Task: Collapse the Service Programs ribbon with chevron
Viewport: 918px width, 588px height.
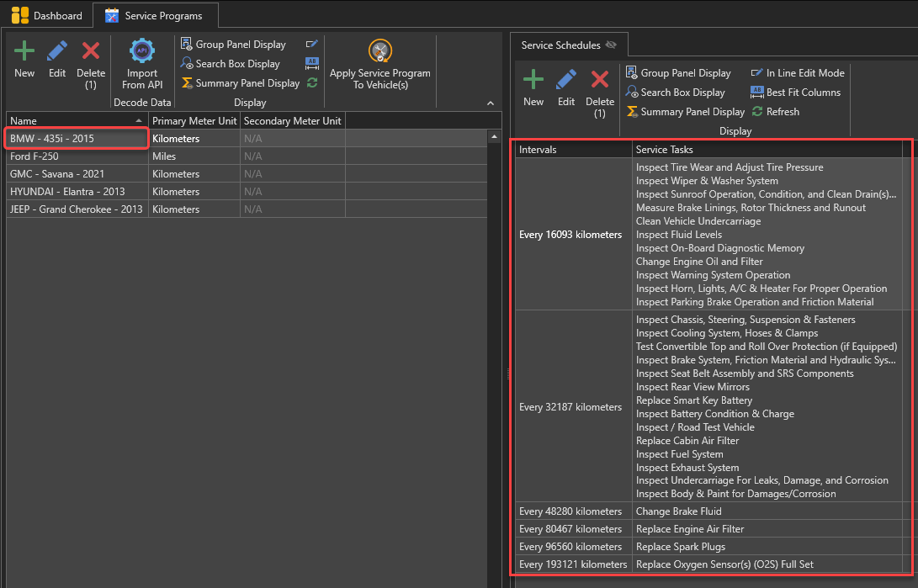Action: (x=491, y=103)
